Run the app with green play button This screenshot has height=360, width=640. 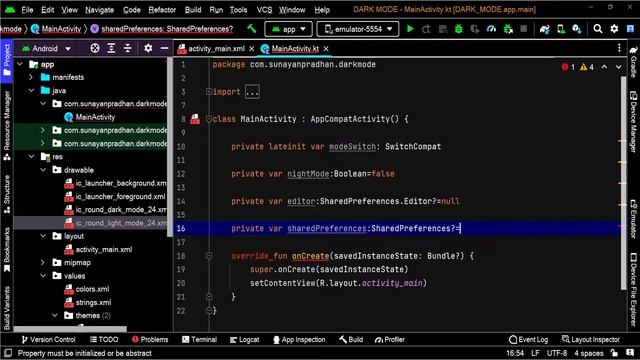click(x=410, y=29)
